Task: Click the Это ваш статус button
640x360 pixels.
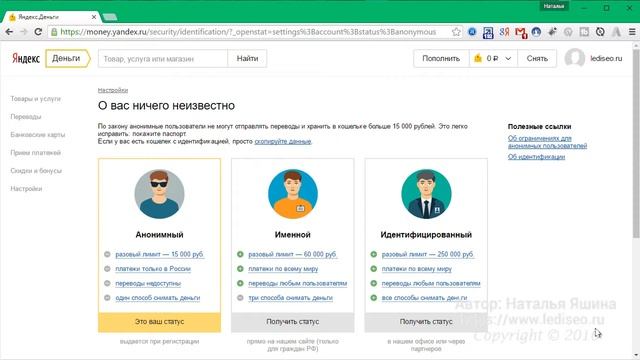Action: [x=159, y=322]
